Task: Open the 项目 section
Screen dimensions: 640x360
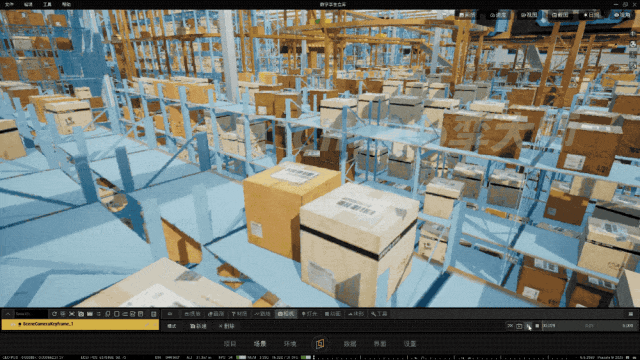Action: click(230, 344)
